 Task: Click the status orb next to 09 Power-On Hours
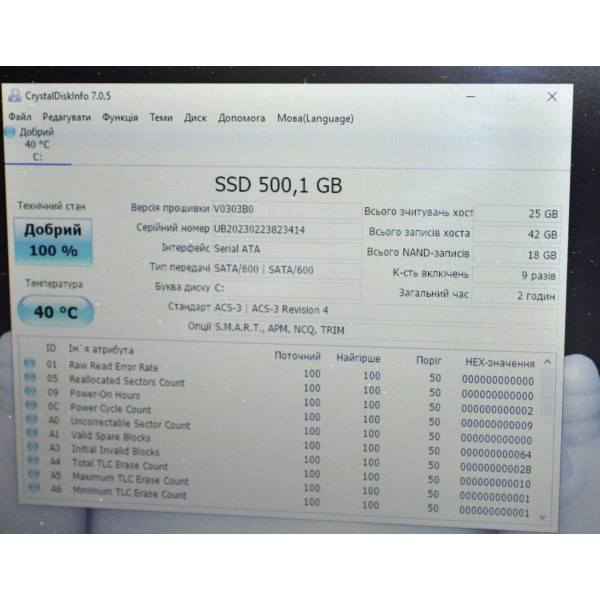31,391
